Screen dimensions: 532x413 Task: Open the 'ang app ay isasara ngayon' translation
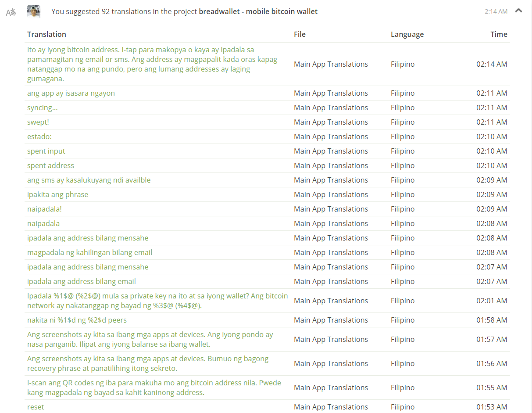pos(71,93)
